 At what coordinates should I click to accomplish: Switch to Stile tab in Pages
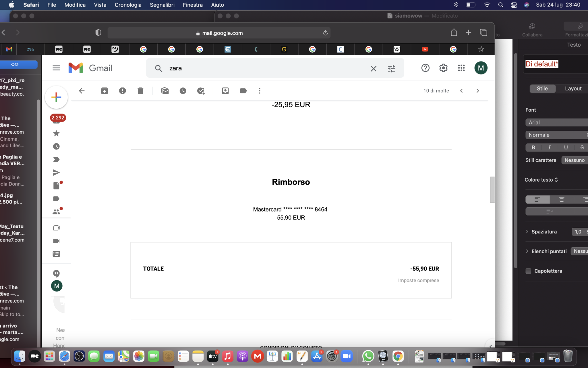[x=542, y=89]
